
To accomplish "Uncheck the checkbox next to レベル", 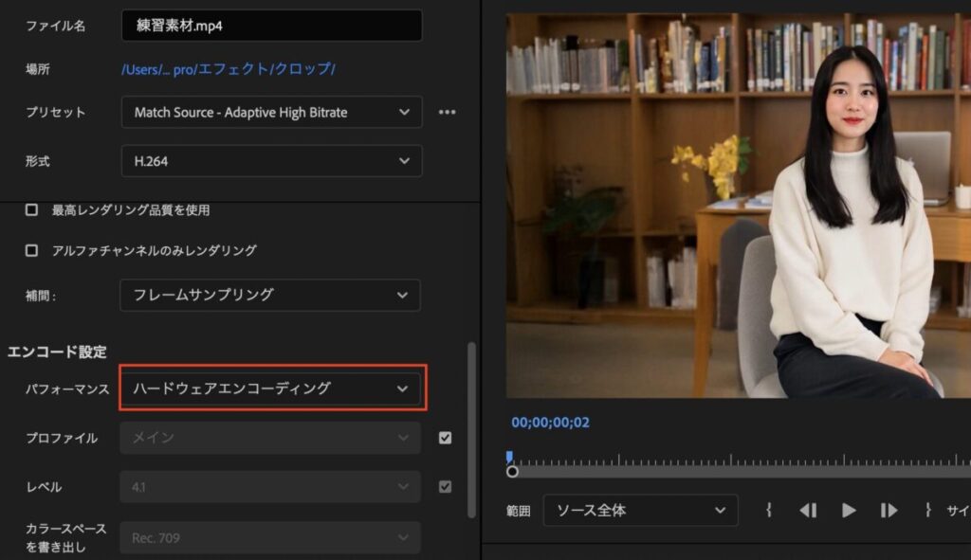I will [x=445, y=486].
